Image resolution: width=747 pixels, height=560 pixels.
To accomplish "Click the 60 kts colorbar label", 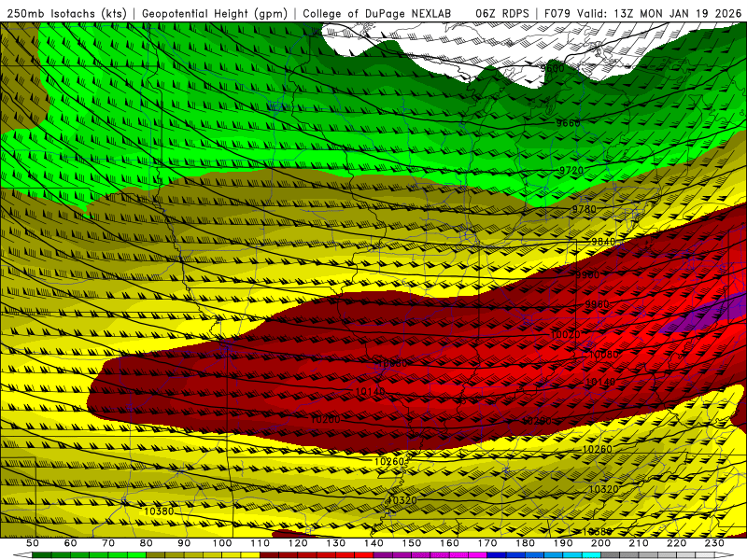I will tap(71, 543).
